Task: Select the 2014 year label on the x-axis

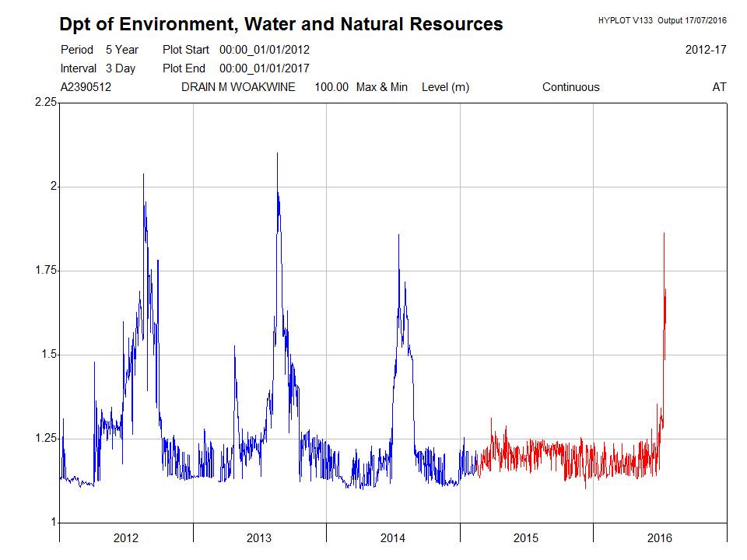Action: (392, 538)
